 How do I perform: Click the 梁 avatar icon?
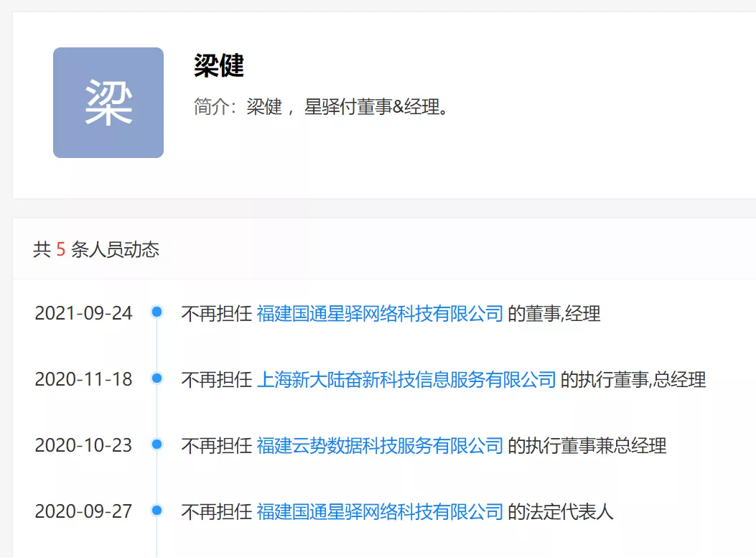point(108,103)
